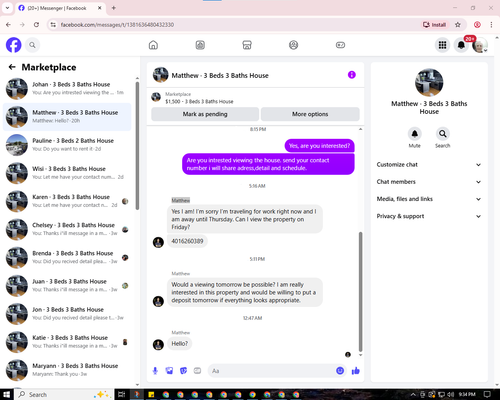Click the 'Yes, are you interested?' message

click(319, 146)
